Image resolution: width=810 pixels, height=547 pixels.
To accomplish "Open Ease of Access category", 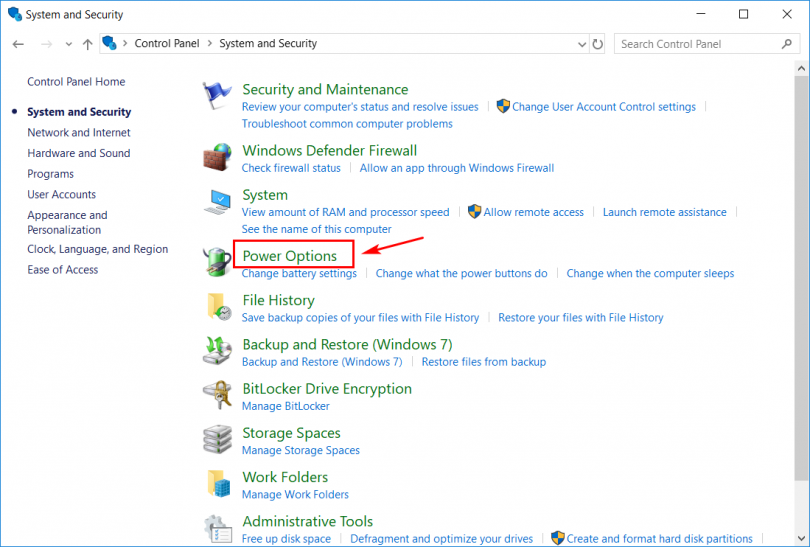I will pos(63,270).
